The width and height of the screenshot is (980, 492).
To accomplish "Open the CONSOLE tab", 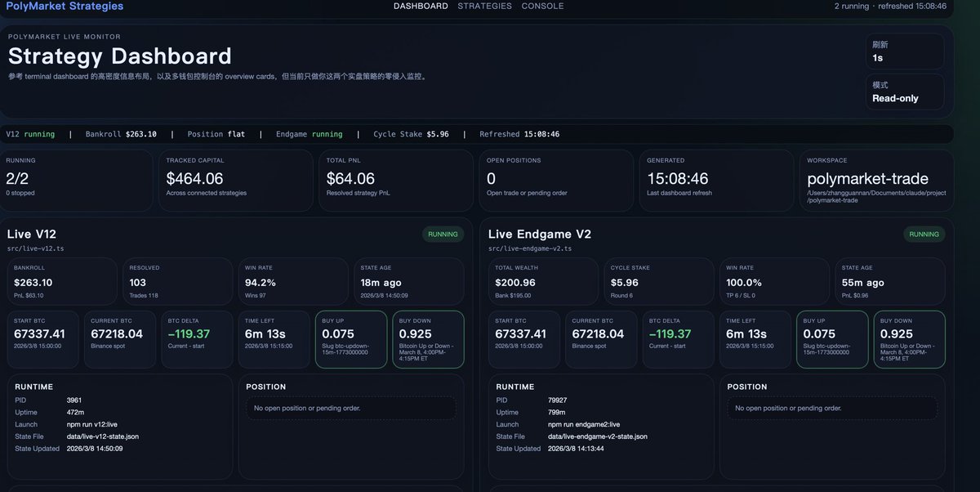I will [542, 6].
